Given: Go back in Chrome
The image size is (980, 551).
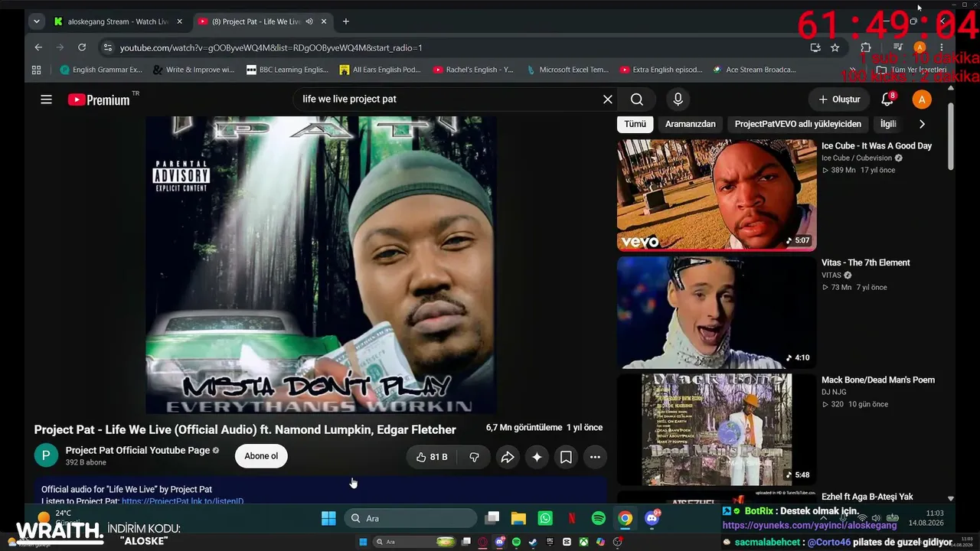Looking at the screenshot, I should coord(38,47).
